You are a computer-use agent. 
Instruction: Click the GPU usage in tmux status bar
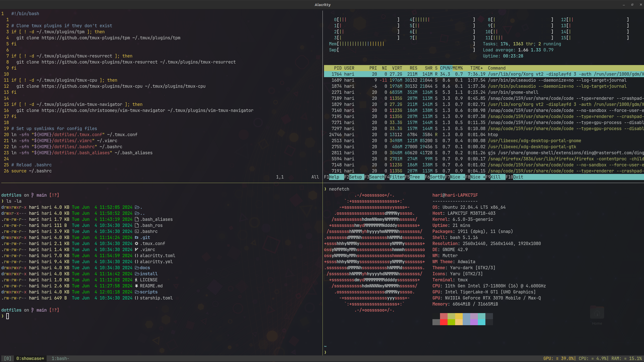click(559, 358)
